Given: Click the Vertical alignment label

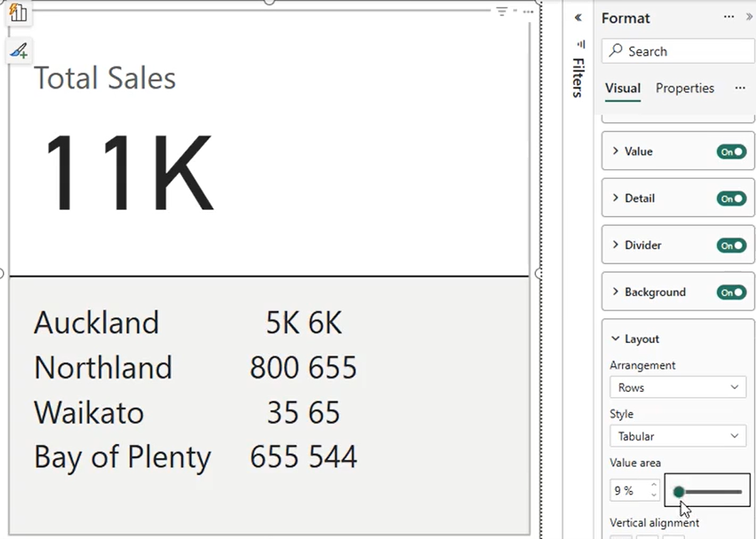Looking at the screenshot, I should (654, 523).
